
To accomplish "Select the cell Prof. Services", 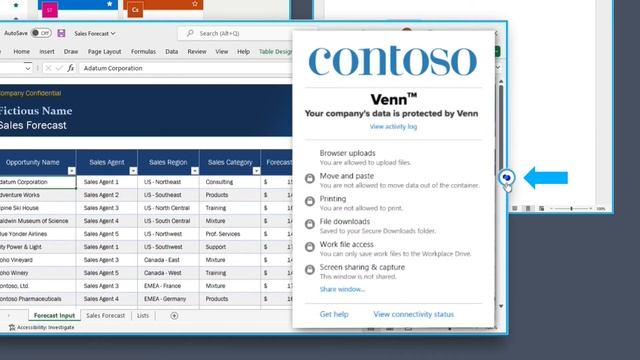I will tap(230, 234).
